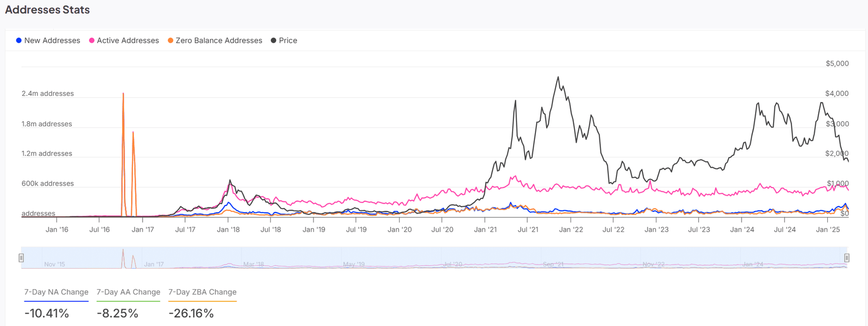Click the -26.16% ZBA change value

(x=191, y=314)
